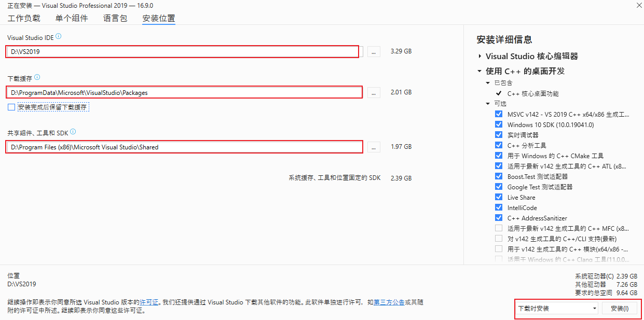
Task: Click info icon beside 下载缓存 label
Action: (37, 78)
